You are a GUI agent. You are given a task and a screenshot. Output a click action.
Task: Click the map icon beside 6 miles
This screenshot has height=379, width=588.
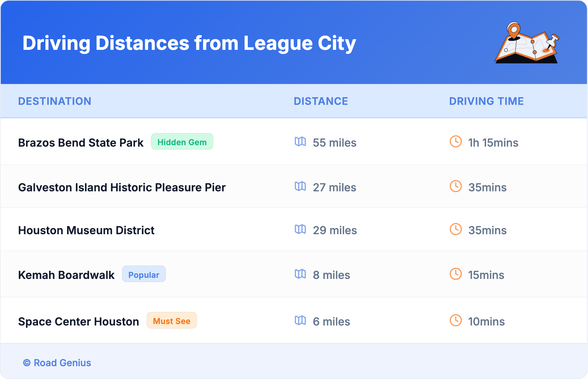pos(300,321)
